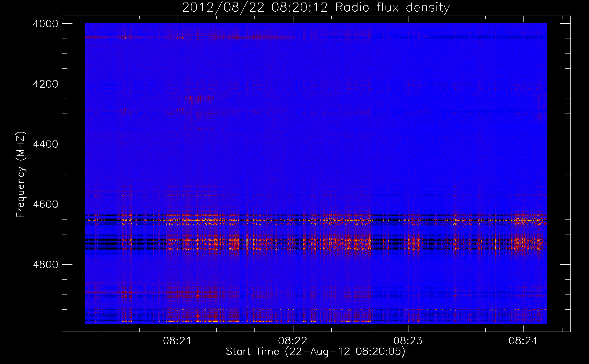The width and height of the screenshot is (589, 364).
Task: Click the plot title '2012/08/22 08:20:12 Radio flux density'
Action: click(x=316, y=7)
